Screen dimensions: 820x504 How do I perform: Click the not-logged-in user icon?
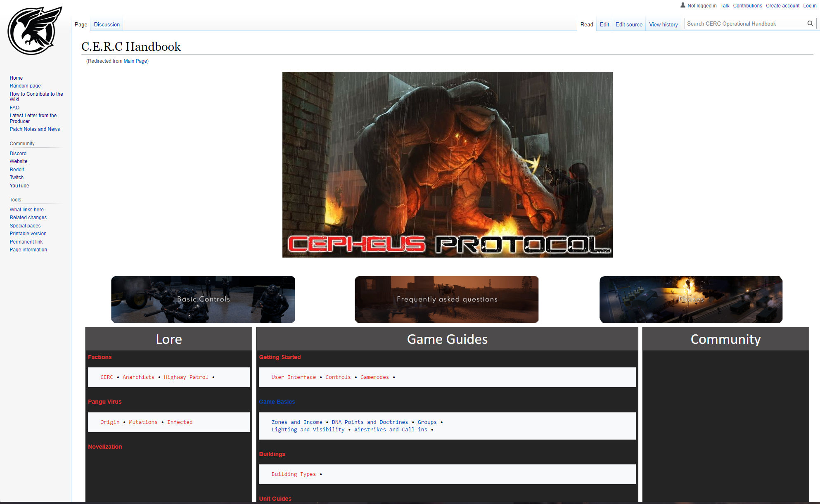pyautogui.click(x=683, y=5)
